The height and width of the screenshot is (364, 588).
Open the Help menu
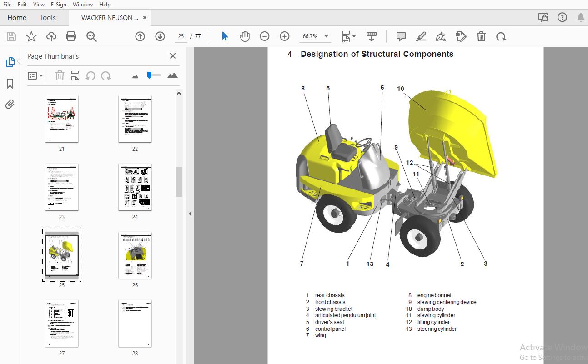105,4
